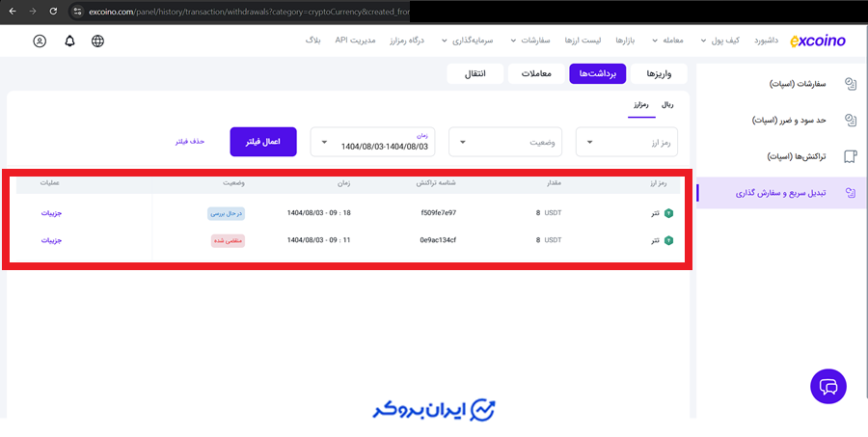Screen dimensions: 868x437
Task: Click transaction ID f509fe7e97
Action: [439, 212]
